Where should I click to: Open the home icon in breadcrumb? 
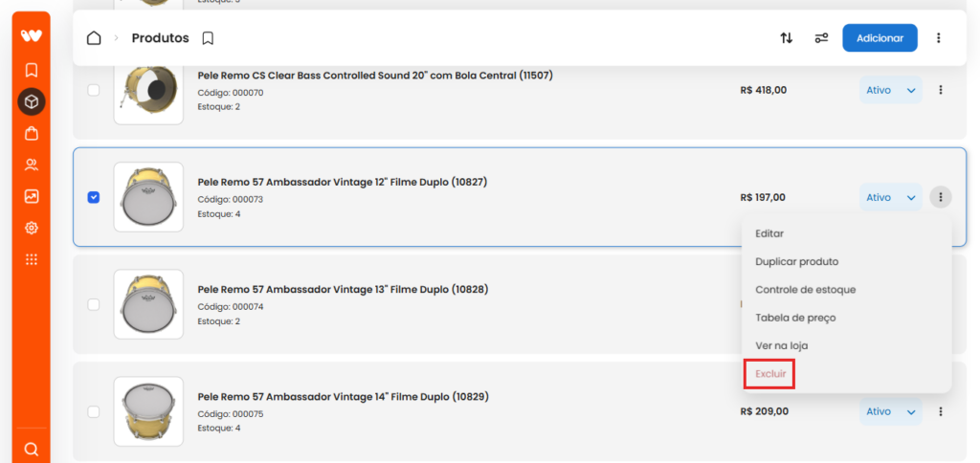pyautogui.click(x=94, y=38)
